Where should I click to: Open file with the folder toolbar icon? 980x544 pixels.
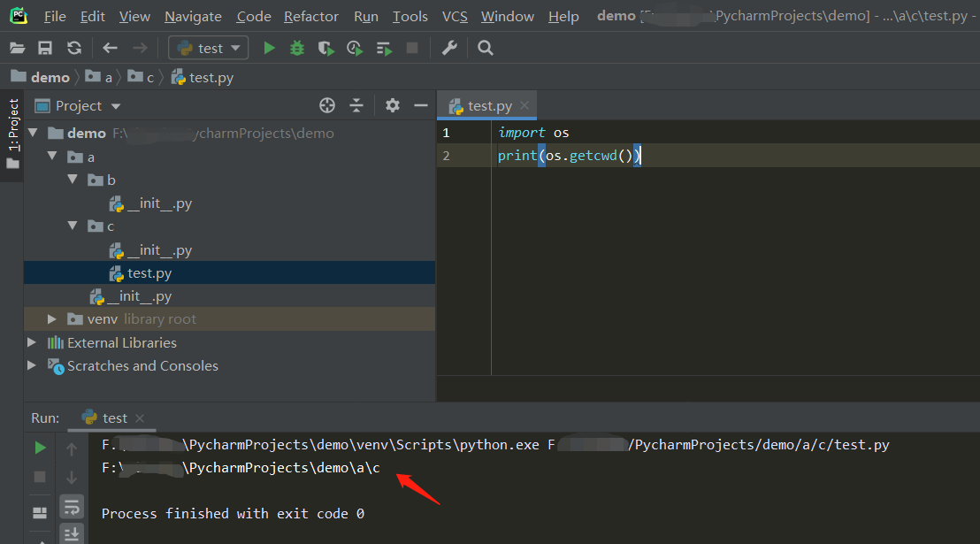pos(18,48)
